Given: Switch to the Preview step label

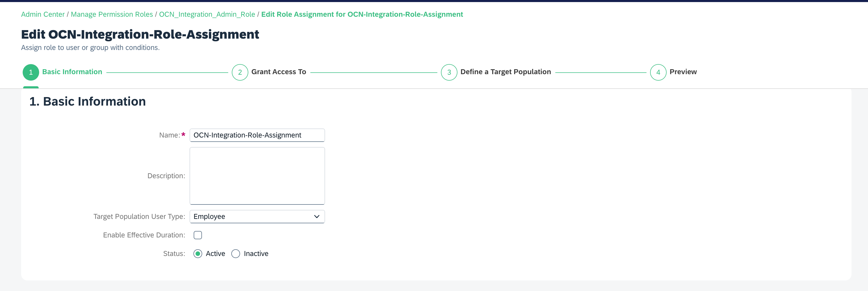Looking at the screenshot, I should (683, 72).
